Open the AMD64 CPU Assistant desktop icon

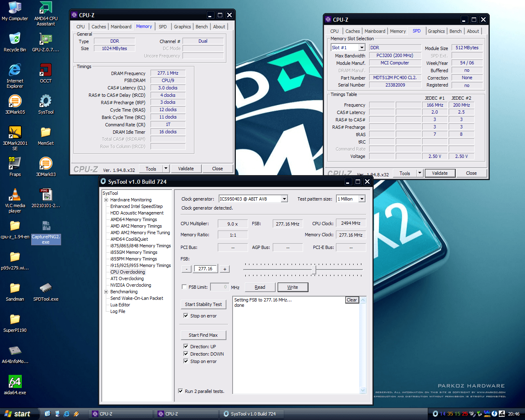point(46,14)
